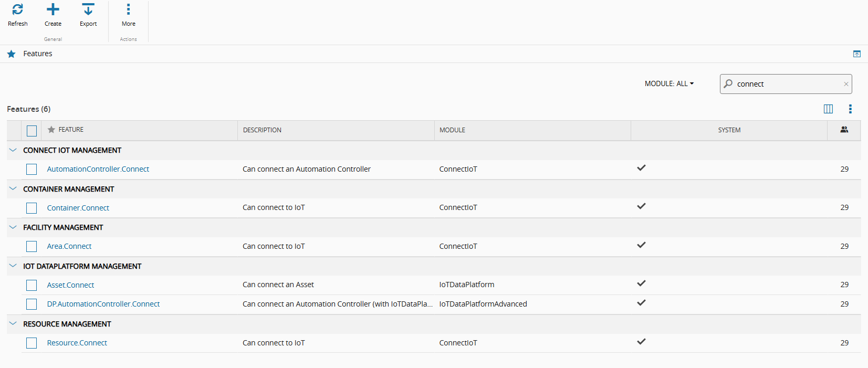This screenshot has width=868, height=368.
Task: Collapse the IoT DataPlatform Management group
Action: [13, 266]
